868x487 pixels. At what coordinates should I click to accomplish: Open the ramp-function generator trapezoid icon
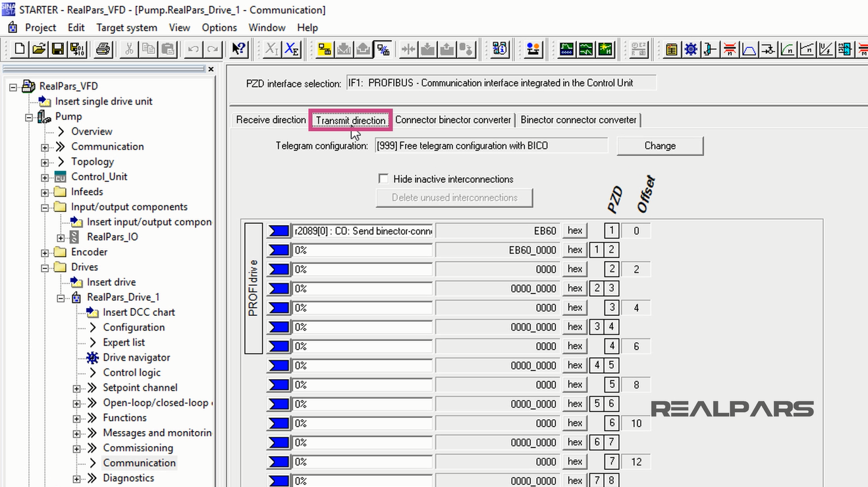point(749,49)
